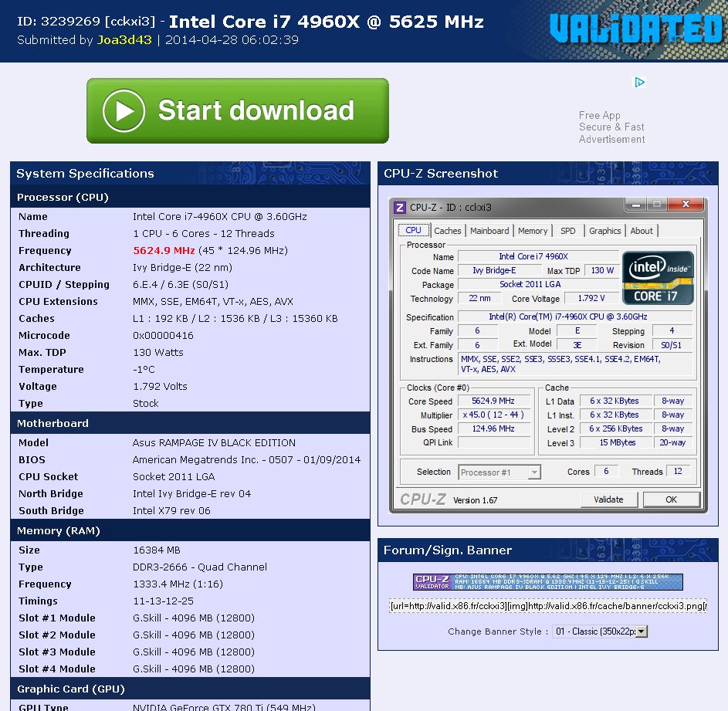Viewport: 728px width, 711px height.
Task: Click the Caches L1 : 192 KB value line
Action: pos(235,319)
